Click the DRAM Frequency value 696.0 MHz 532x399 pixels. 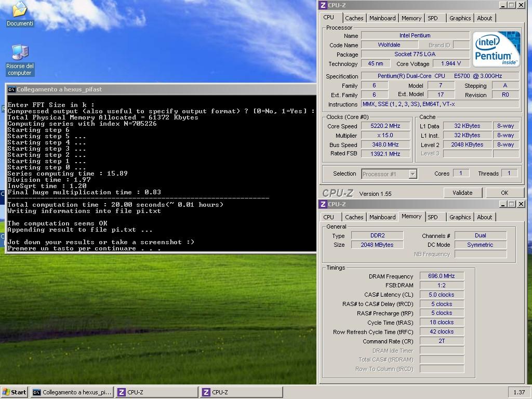click(x=442, y=276)
